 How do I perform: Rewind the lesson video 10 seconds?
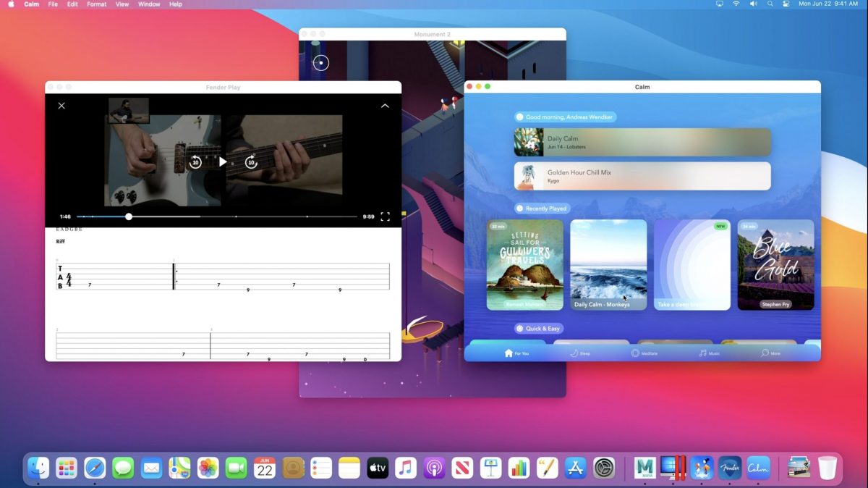(x=195, y=162)
